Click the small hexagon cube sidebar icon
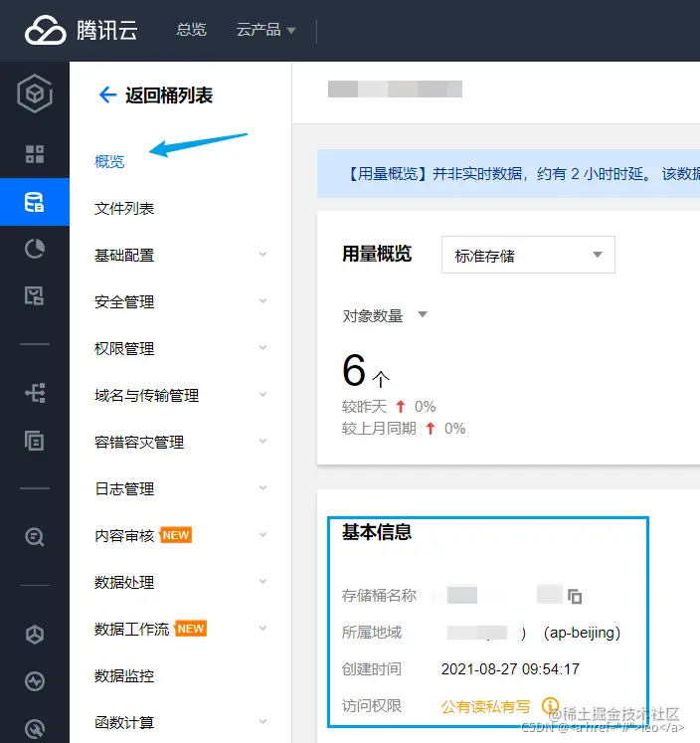 click(35, 634)
